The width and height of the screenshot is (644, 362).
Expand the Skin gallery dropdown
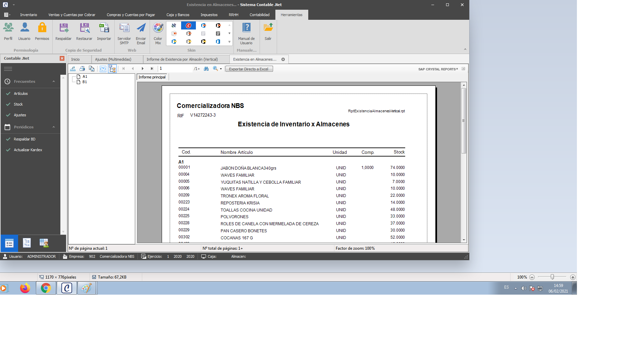click(x=229, y=42)
